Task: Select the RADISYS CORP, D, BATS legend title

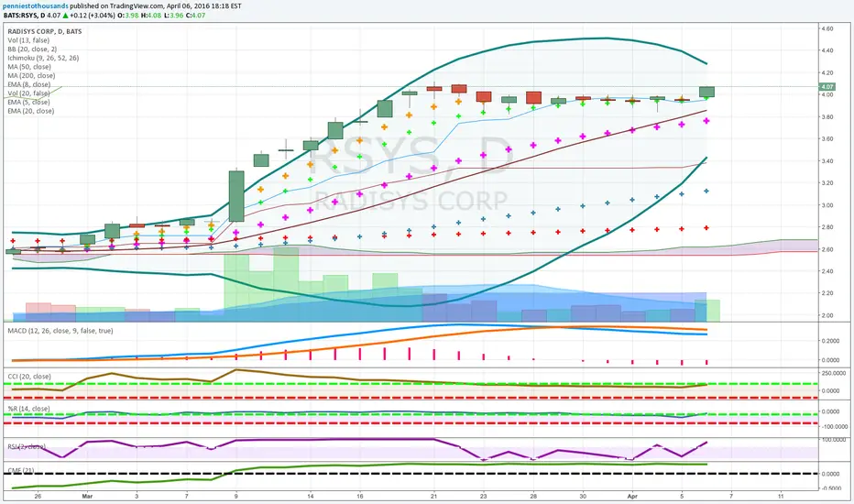Action: tap(45, 31)
